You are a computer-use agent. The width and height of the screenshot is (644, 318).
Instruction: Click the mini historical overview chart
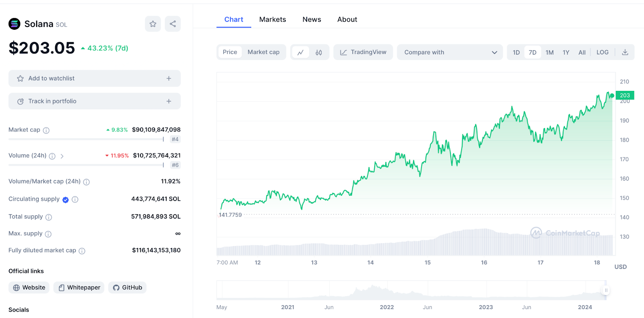[x=411, y=290]
